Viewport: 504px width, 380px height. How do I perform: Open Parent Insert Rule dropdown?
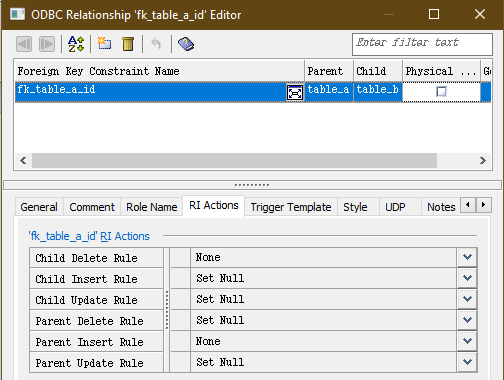click(x=467, y=341)
